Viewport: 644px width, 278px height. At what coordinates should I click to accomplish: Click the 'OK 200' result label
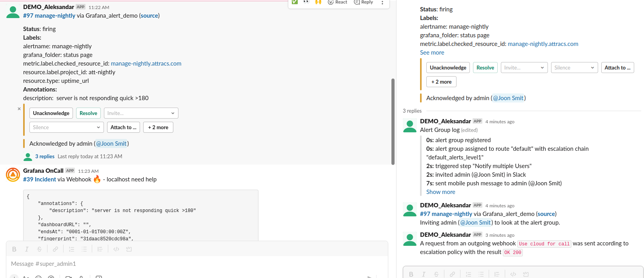[513, 252]
